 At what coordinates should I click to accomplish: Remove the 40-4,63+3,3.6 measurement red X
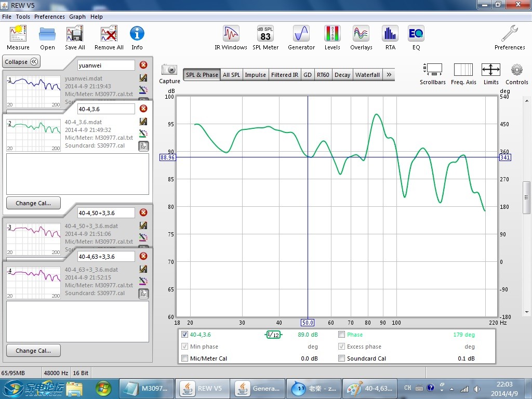pyautogui.click(x=143, y=256)
